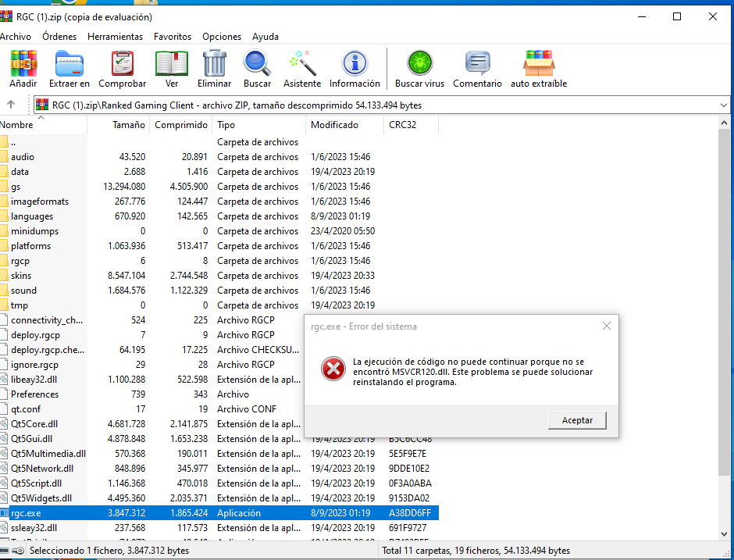
Task: Click the auto extraíble box icon
Action: [539, 63]
